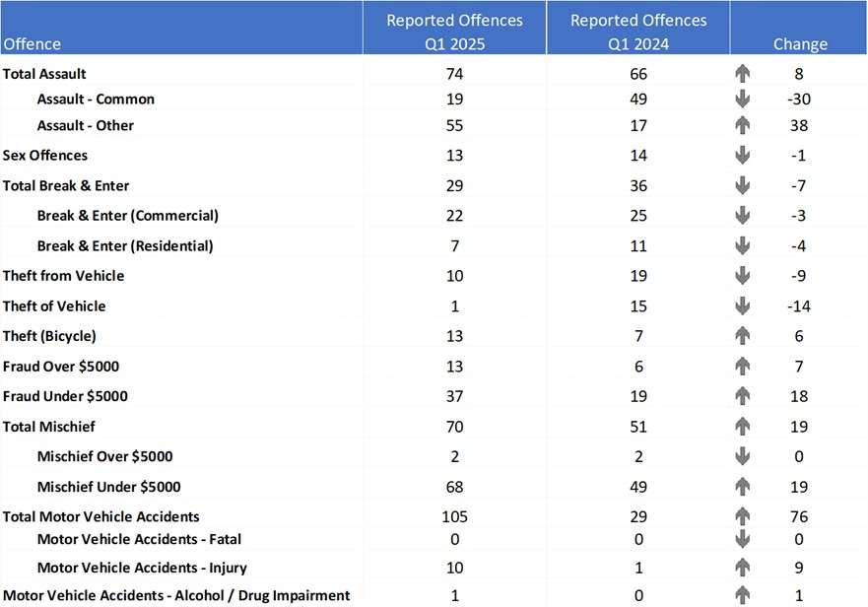The width and height of the screenshot is (868, 607).
Task: Click the Break & Enter (Residential) label
Action: [x=125, y=246]
